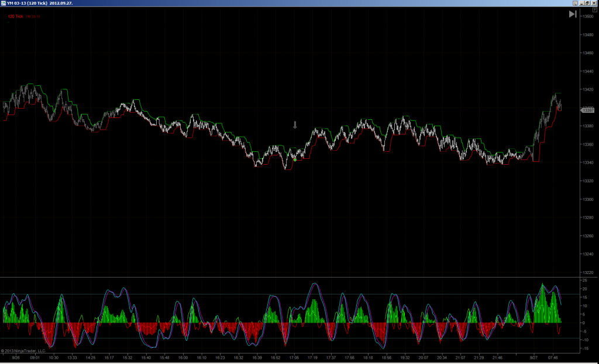599x364 pixels.
Task: Select the current price marker 13397
Action: [587, 110]
